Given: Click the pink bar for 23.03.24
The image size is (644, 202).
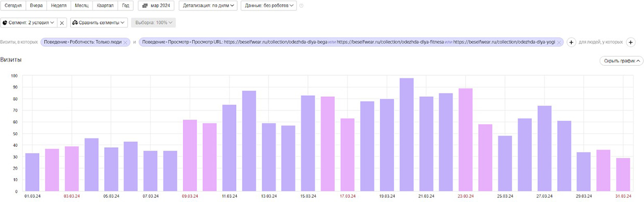Looking at the screenshot, I should [466, 140].
